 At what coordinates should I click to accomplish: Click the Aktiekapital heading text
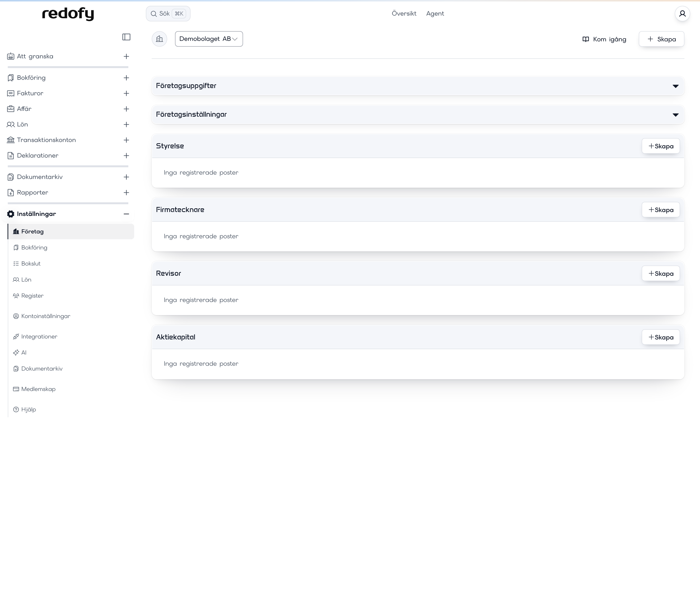tap(176, 337)
